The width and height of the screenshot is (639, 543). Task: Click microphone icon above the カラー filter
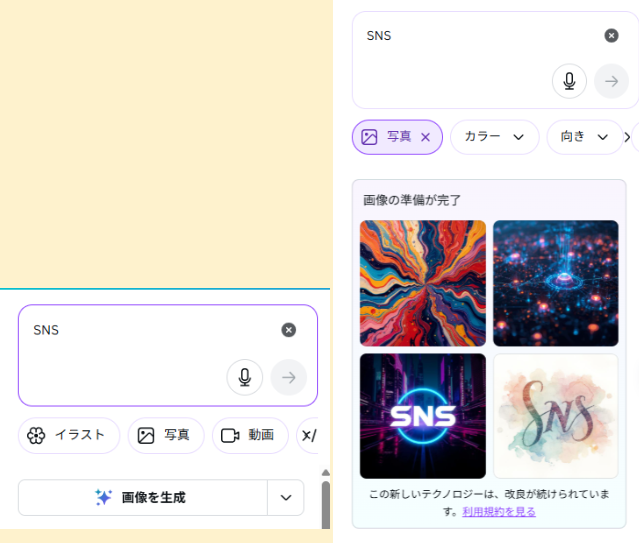click(x=569, y=81)
